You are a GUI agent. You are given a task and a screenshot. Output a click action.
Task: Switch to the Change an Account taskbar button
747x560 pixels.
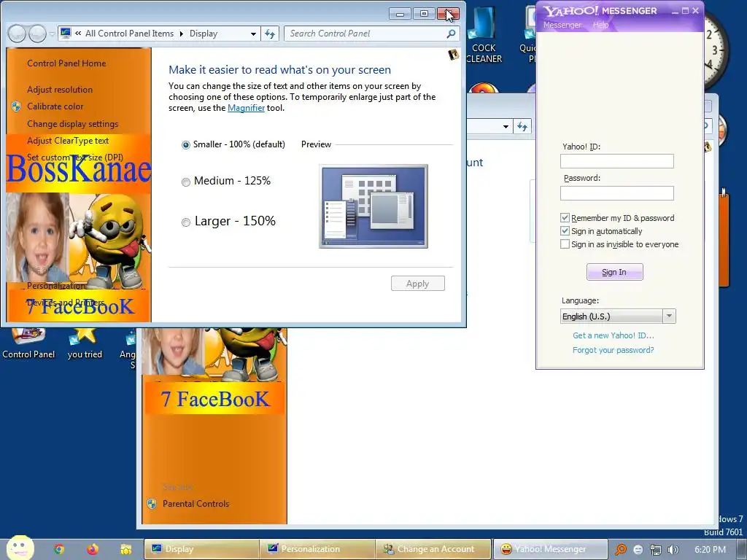433,549
